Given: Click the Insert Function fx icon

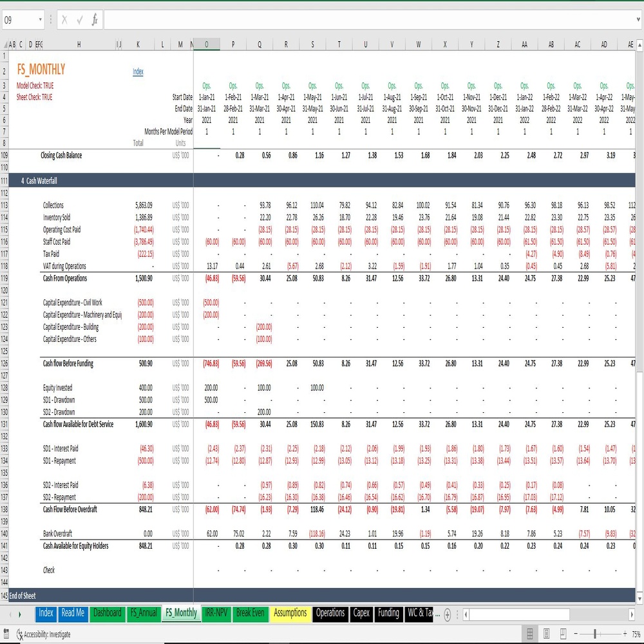Looking at the screenshot, I should [95, 20].
